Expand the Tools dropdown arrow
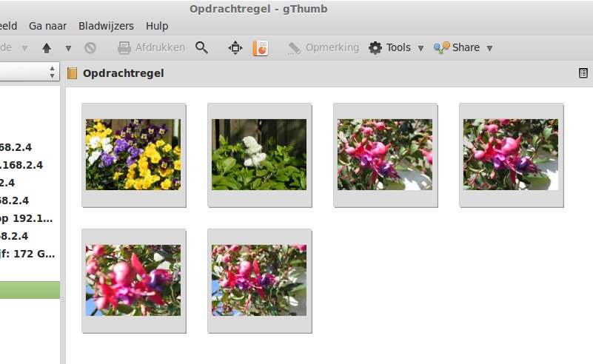 click(421, 48)
